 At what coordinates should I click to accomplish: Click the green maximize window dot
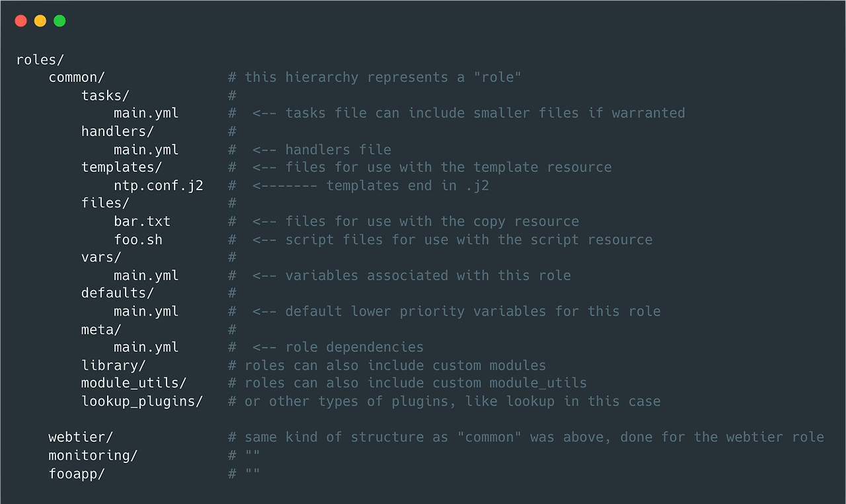(x=59, y=20)
